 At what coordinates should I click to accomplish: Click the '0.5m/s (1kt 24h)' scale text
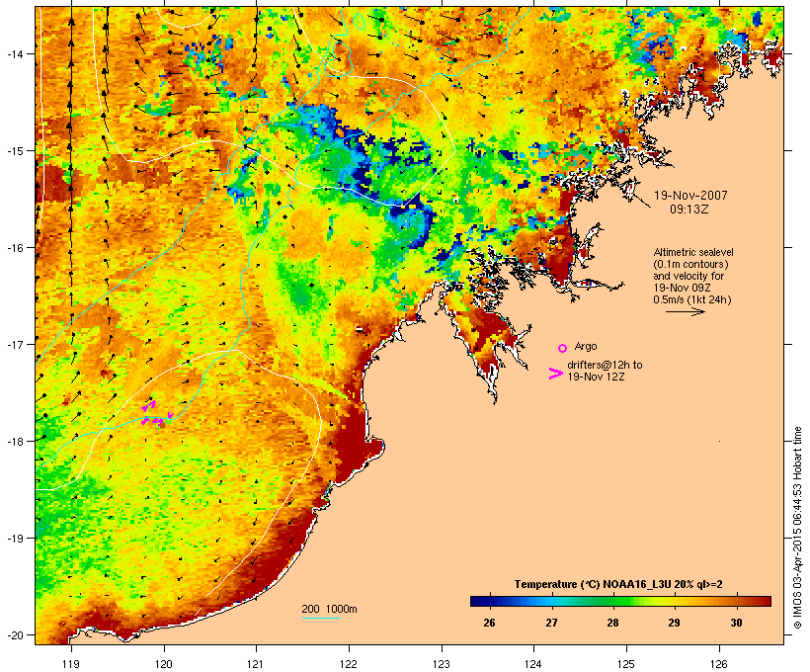click(x=692, y=299)
